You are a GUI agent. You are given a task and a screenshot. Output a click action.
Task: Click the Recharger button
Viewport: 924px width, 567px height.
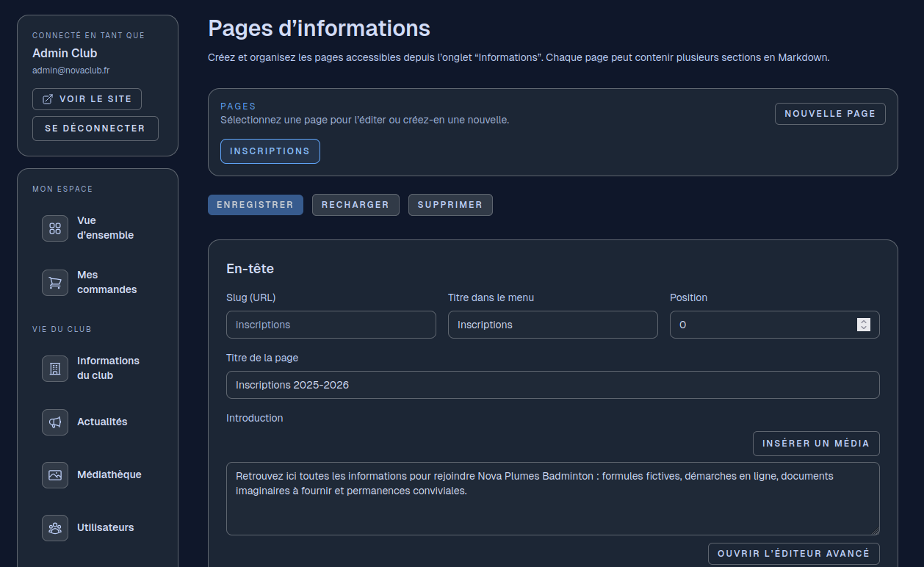[x=355, y=205]
